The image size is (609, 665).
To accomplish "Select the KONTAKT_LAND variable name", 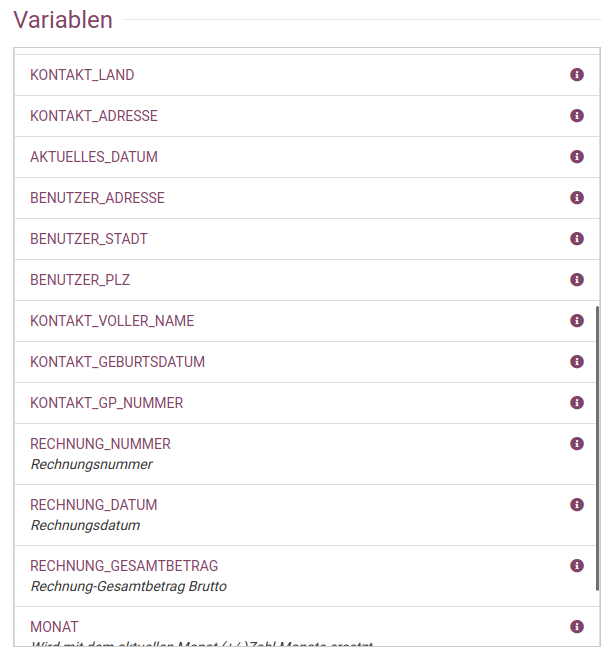I will click(82, 75).
